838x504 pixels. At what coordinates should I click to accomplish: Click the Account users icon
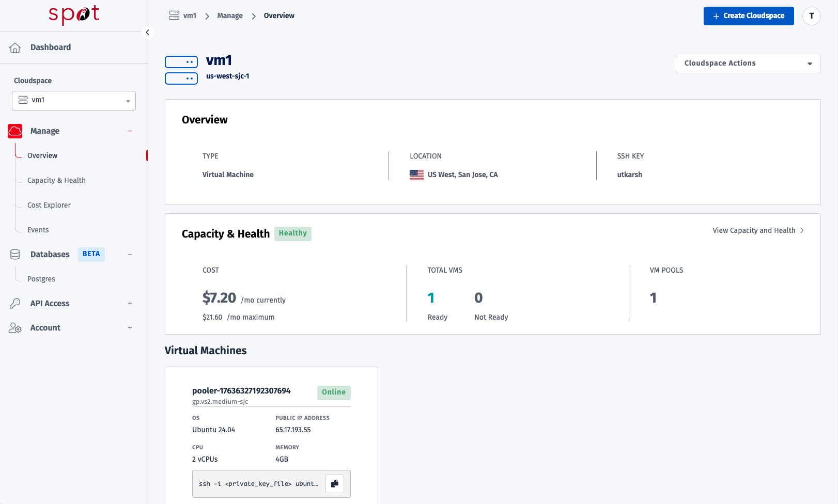click(x=15, y=328)
